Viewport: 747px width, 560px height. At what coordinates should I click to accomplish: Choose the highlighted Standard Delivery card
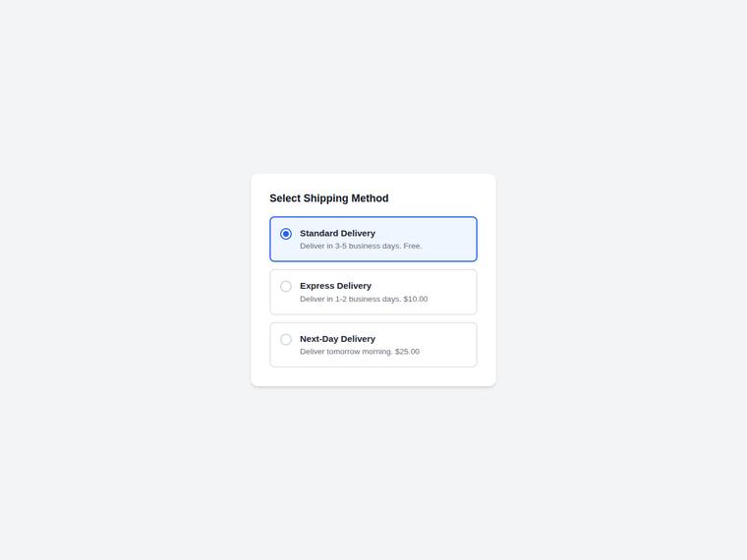click(373, 239)
